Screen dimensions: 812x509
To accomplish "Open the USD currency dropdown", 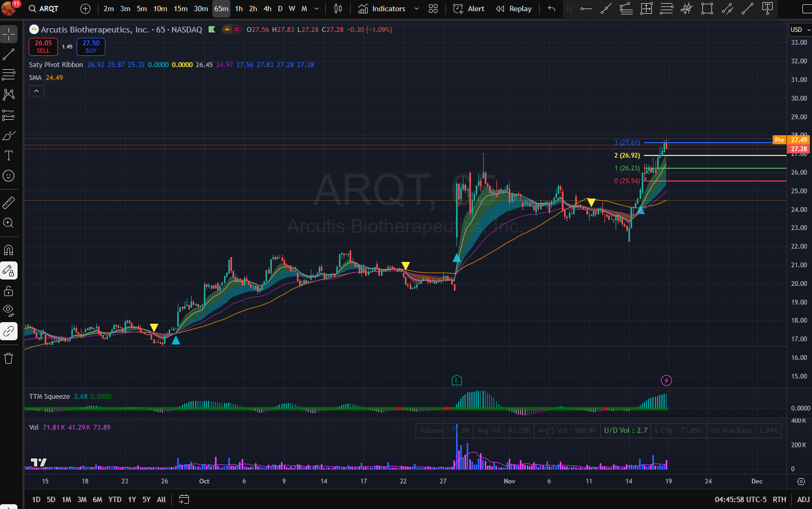I will [x=800, y=30].
